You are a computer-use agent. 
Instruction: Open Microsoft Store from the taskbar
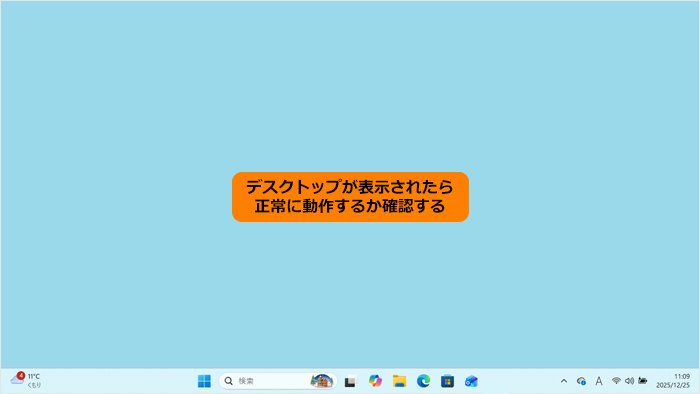[x=447, y=381]
